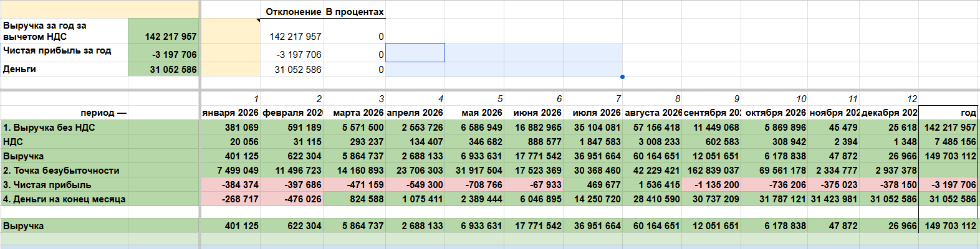Select the 'января 2026' month header

pos(231,113)
